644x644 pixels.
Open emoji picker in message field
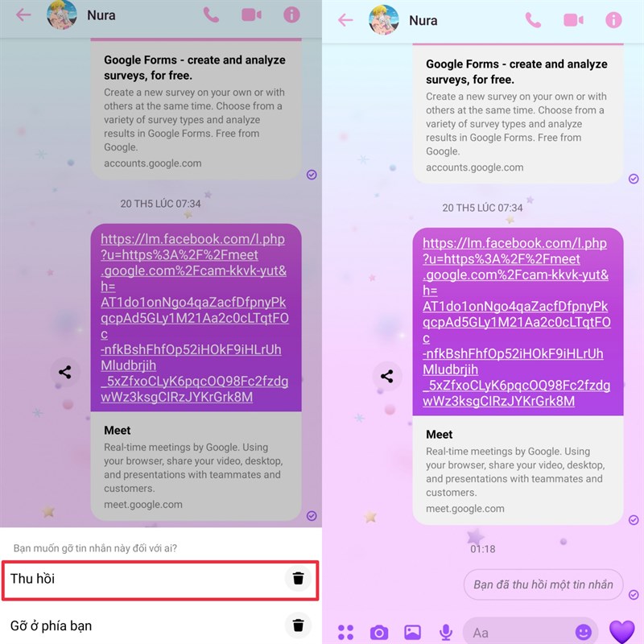click(x=583, y=632)
